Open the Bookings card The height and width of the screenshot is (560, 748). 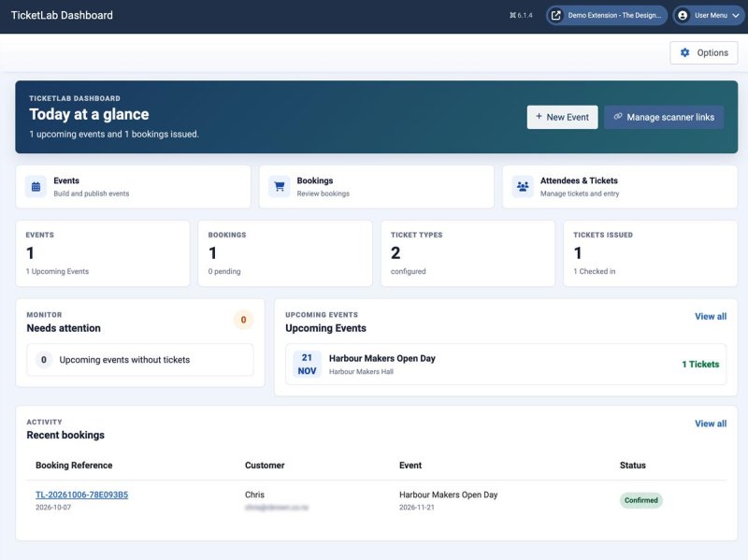[377, 186]
